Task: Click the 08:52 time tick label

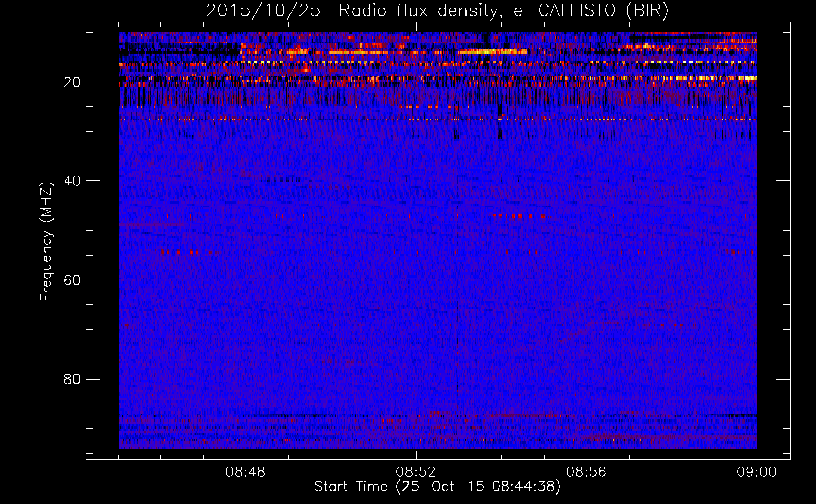Action: (x=416, y=472)
